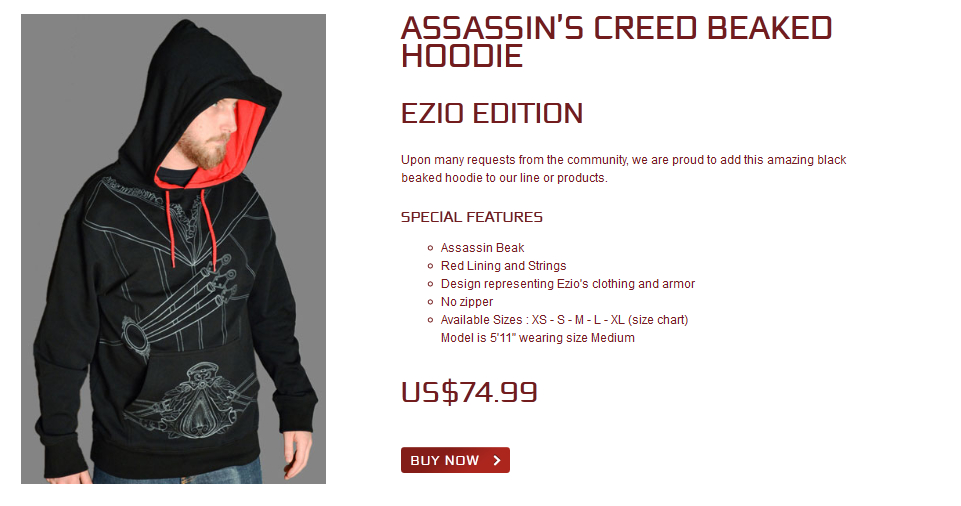Click the bullet marker beside Assassin Beak
Screen dimensions: 961x506
430,248
